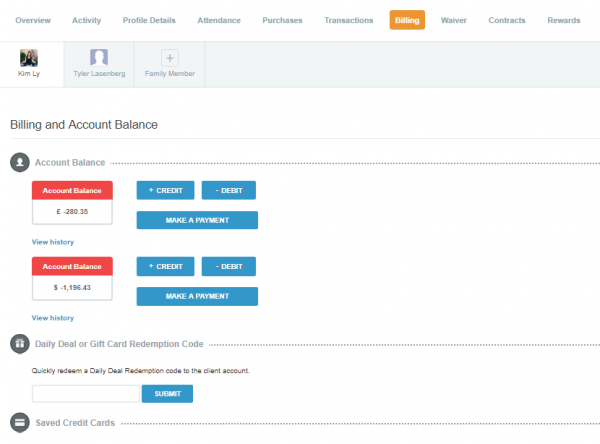Viewport: 600px width, 444px height.
Task: Click the £ -280.35 balance value
Action: [72, 212]
